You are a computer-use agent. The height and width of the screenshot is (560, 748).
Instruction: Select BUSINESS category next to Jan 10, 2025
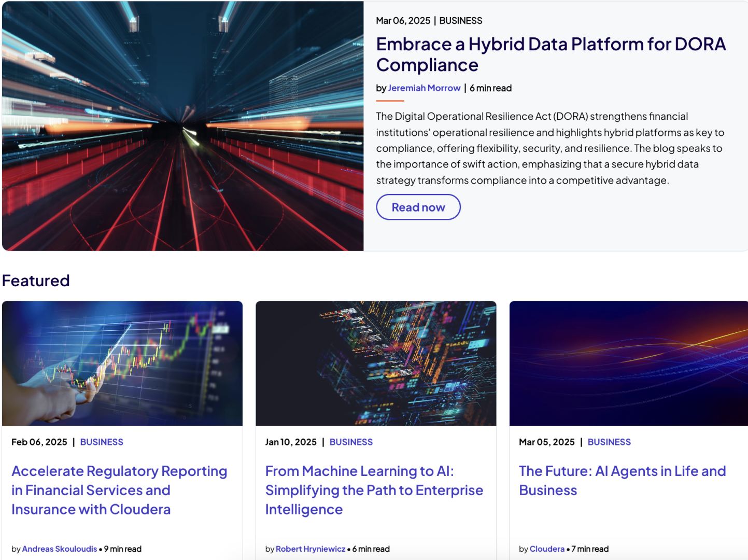[x=351, y=442]
